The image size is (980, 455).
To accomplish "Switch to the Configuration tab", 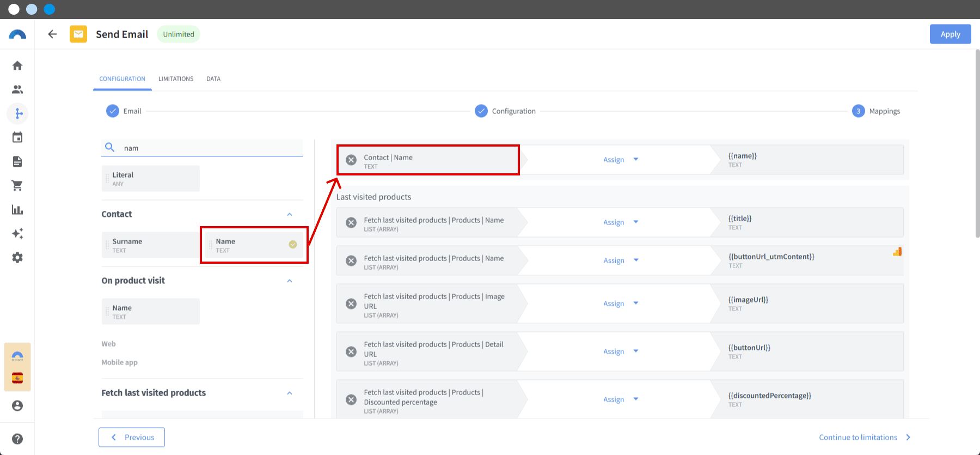I will click(x=122, y=79).
